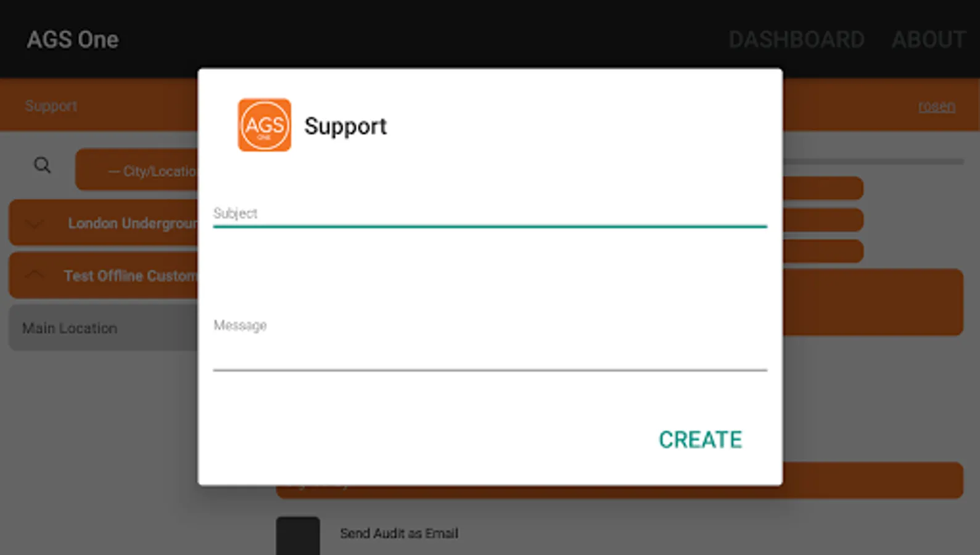The width and height of the screenshot is (980, 555).
Task: Open the ABOUT menu item
Action: pyautogui.click(x=929, y=39)
